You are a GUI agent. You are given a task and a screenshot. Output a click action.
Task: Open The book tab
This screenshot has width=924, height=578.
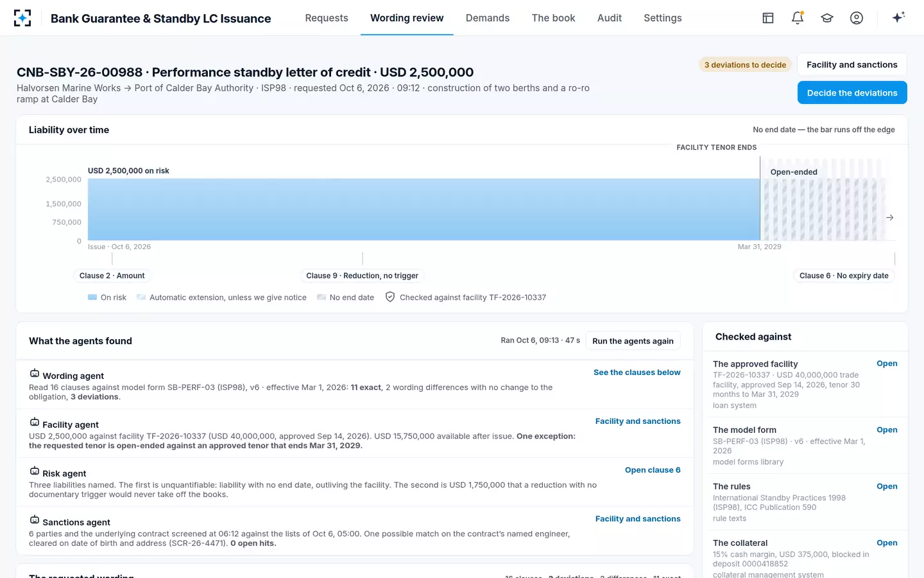[554, 18]
